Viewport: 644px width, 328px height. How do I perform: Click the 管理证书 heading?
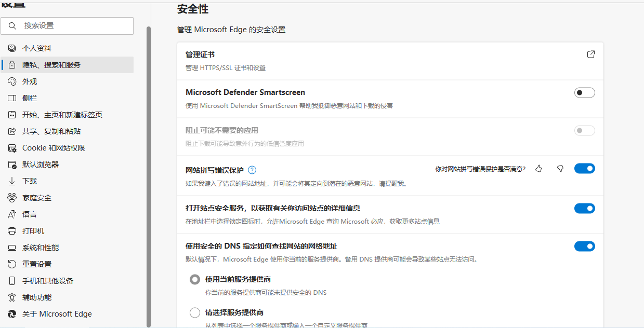point(200,54)
